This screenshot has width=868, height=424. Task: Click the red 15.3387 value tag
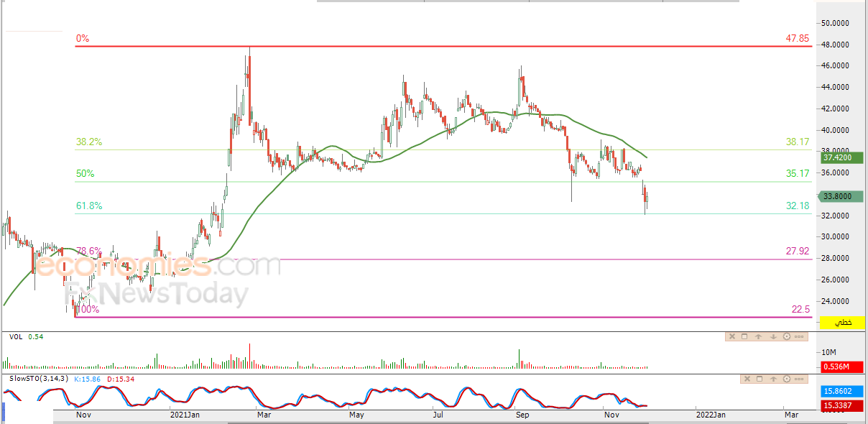[841, 406]
